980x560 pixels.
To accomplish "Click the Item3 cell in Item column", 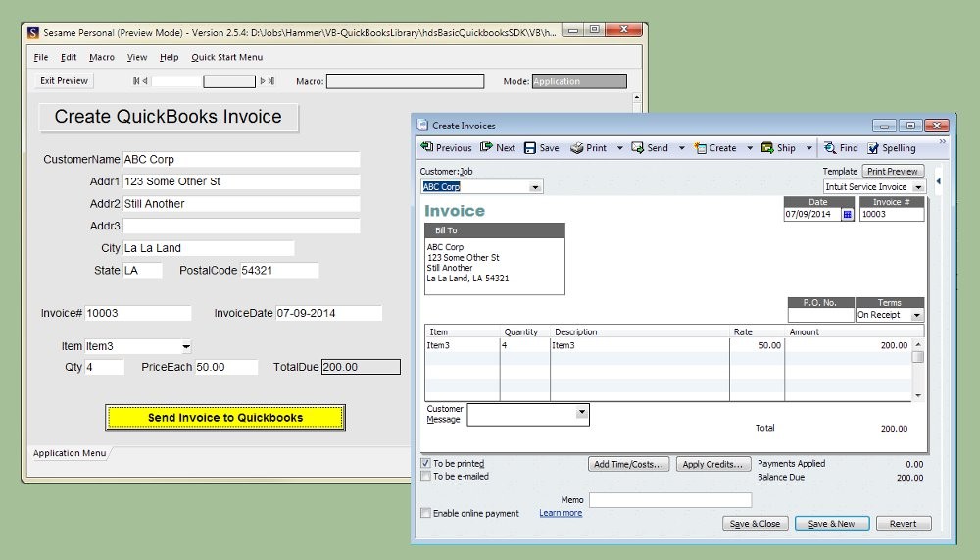I will pyautogui.click(x=463, y=345).
